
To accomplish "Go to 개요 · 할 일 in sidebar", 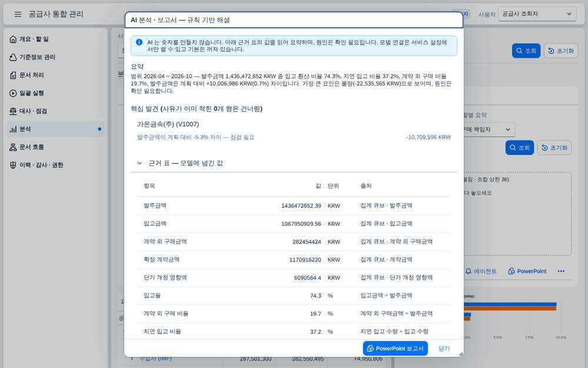I will 55,39.
